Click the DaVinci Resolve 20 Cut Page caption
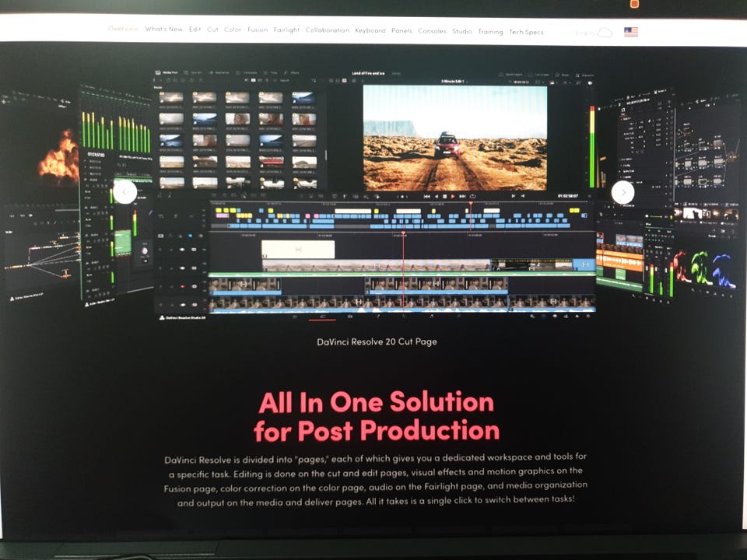 [x=377, y=341]
